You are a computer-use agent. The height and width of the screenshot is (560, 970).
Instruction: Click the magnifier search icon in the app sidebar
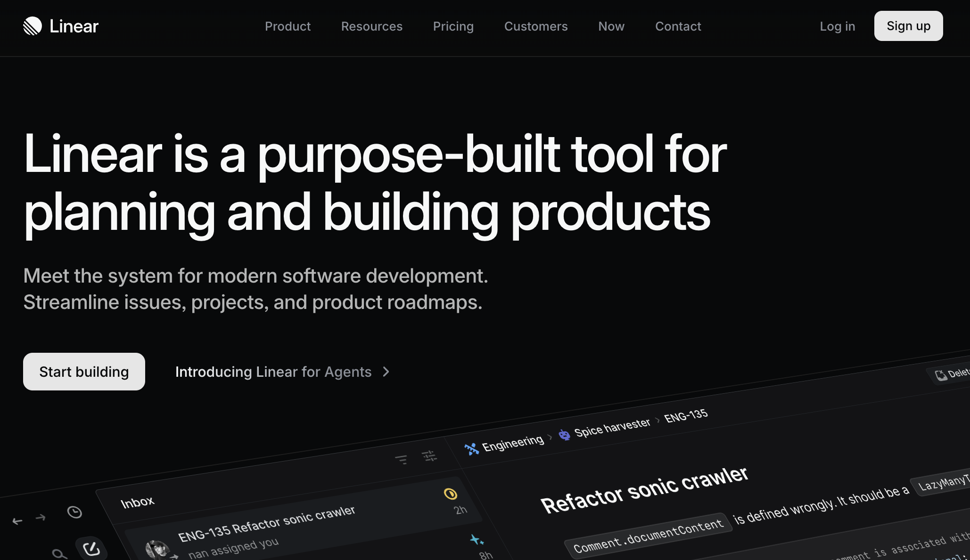coord(59,554)
